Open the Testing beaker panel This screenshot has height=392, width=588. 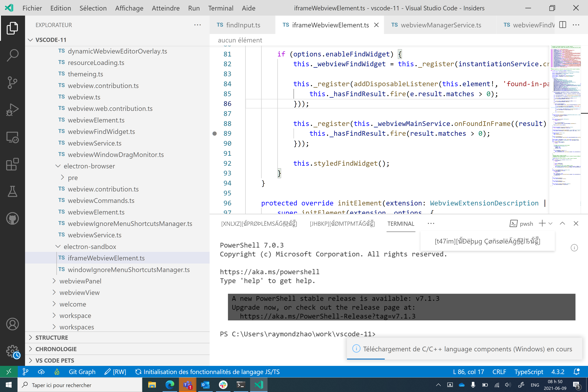pyautogui.click(x=12, y=191)
